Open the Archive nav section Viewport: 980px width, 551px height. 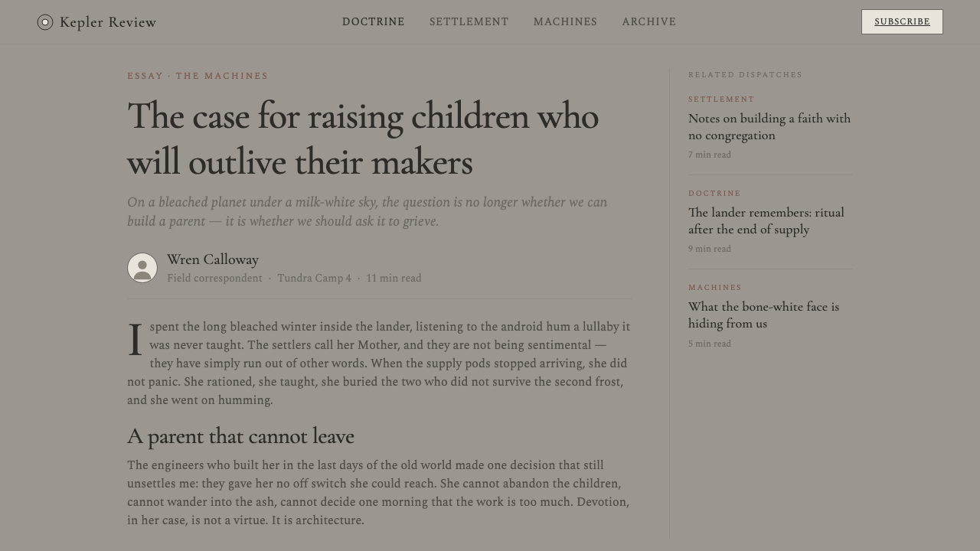pyautogui.click(x=649, y=22)
